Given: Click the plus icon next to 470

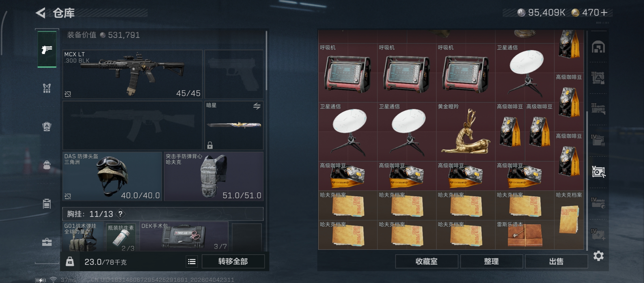Looking at the screenshot, I should pyautogui.click(x=604, y=13).
